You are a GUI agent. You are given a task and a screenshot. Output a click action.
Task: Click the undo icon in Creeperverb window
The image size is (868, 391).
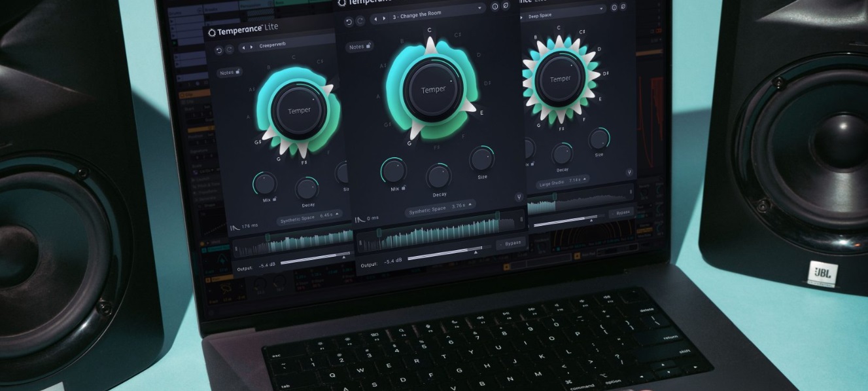click(218, 50)
